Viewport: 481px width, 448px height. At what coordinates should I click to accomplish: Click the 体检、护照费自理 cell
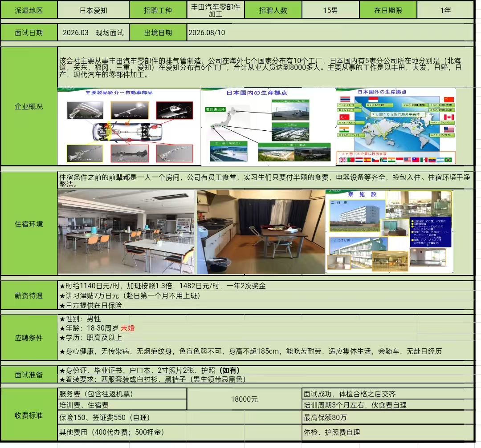[x=388, y=432]
